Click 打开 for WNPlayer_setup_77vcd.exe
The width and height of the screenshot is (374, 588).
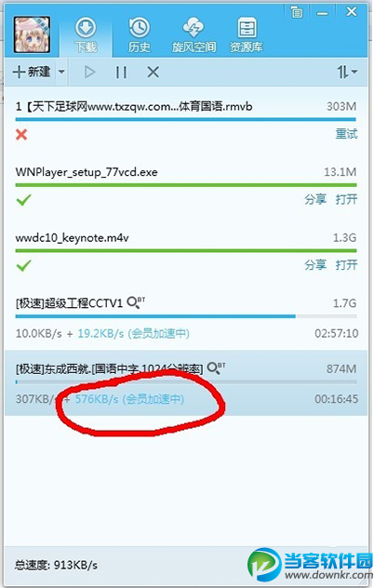point(346,199)
